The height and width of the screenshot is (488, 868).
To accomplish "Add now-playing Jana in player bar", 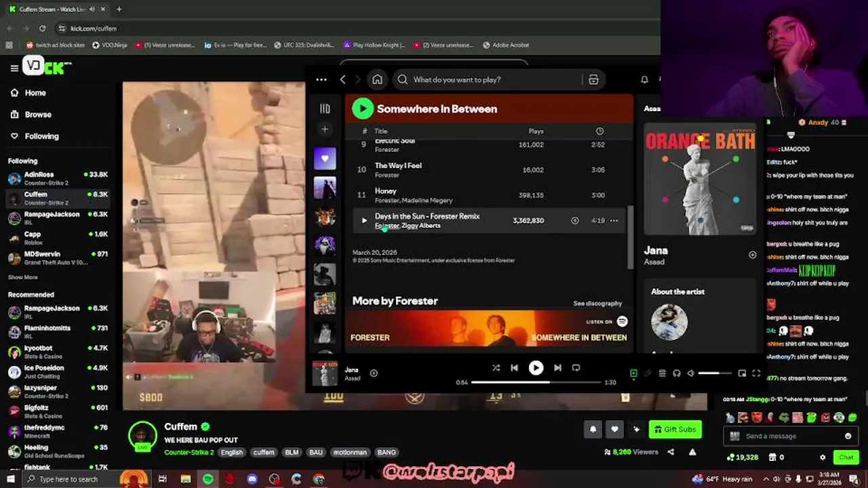I will pos(374,373).
